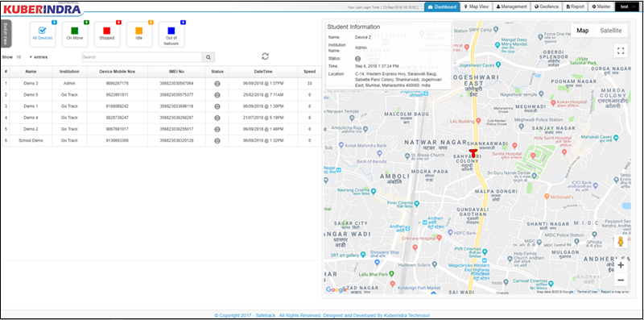Show Out of Network devices
The height and width of the screenshot is (320, 644).
pos(171,34)
